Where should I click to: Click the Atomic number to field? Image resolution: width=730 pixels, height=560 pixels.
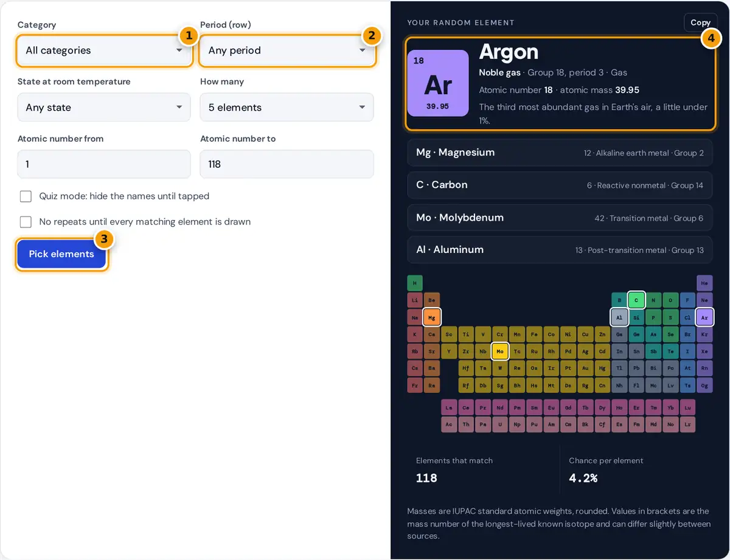pos(287,164)
